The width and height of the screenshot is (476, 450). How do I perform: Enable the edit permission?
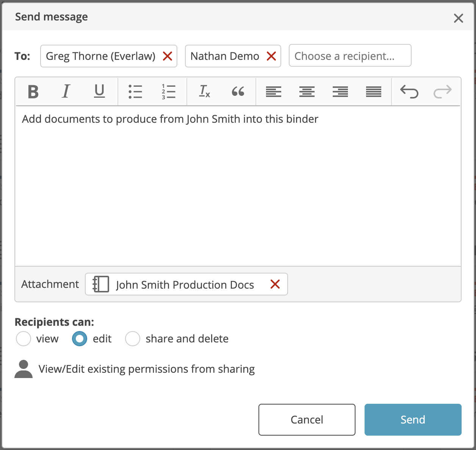click(x=80, y=339)
